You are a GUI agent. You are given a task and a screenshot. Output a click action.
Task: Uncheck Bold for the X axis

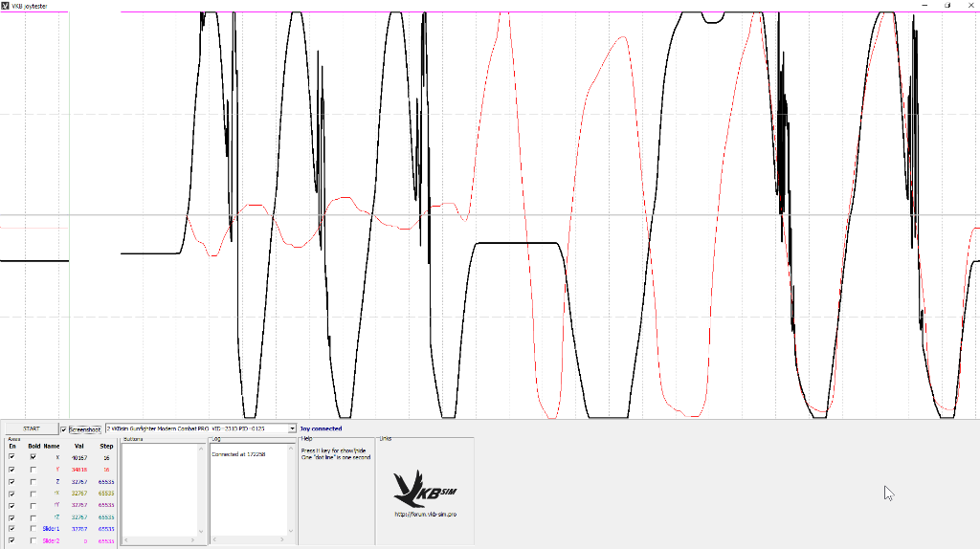[x=33, y=457]
